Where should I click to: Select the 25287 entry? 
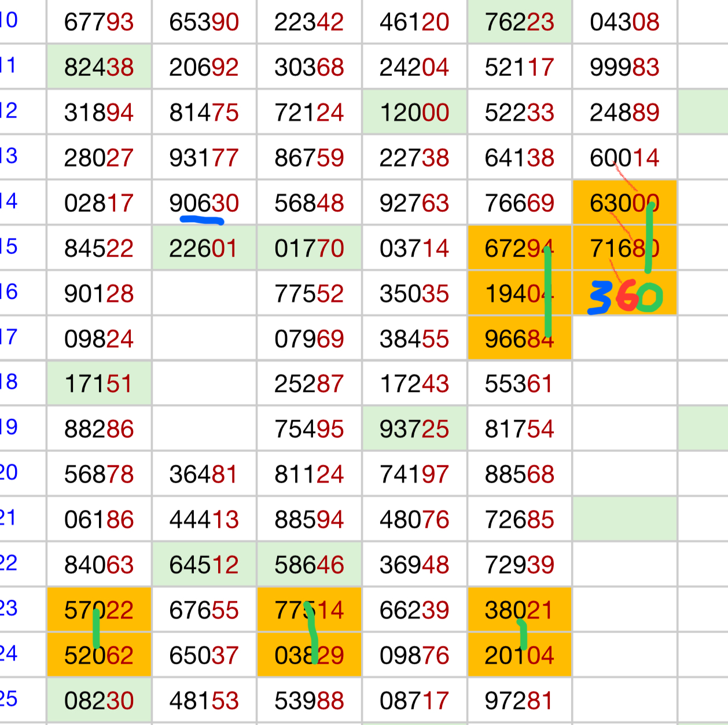(309, 384)
